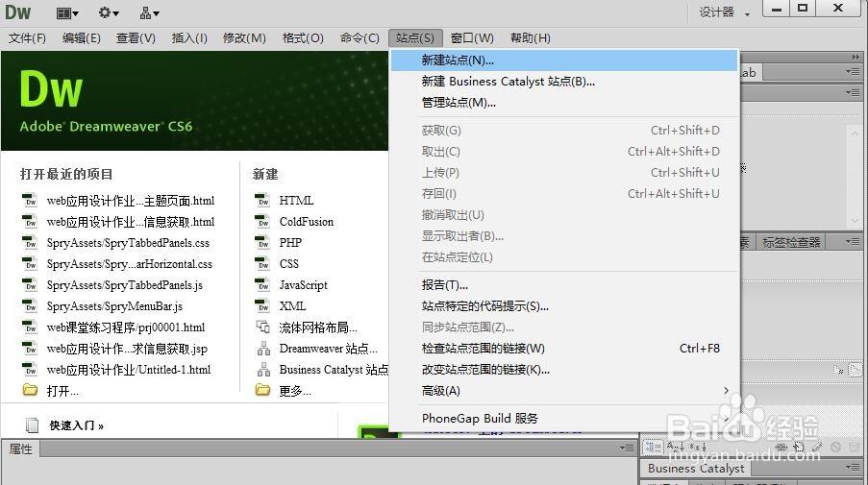
Task: Open 修改(M) menu
Action: click(x=244, y=38)
